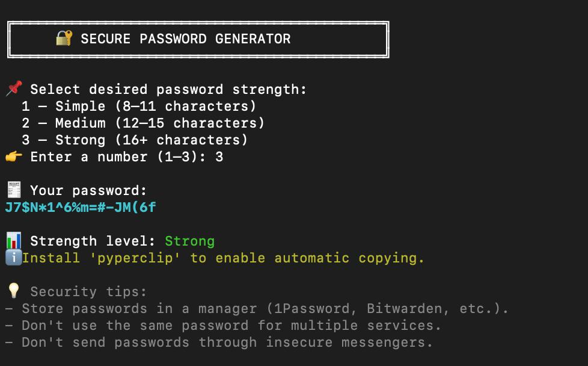
Task: Click the tip mentioning 1Password and Bitwarden
Action: (257, 309)
